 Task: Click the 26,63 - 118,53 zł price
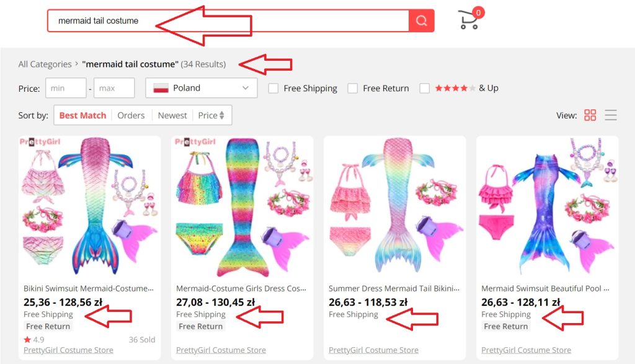coord(368,302)
